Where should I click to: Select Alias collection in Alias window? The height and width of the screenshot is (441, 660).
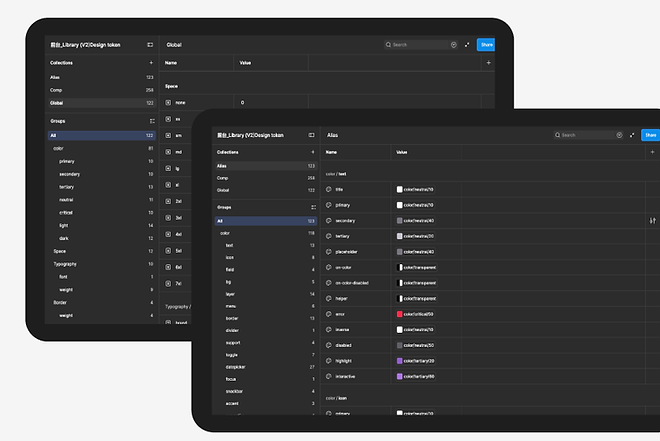click(x=266, y=166)
